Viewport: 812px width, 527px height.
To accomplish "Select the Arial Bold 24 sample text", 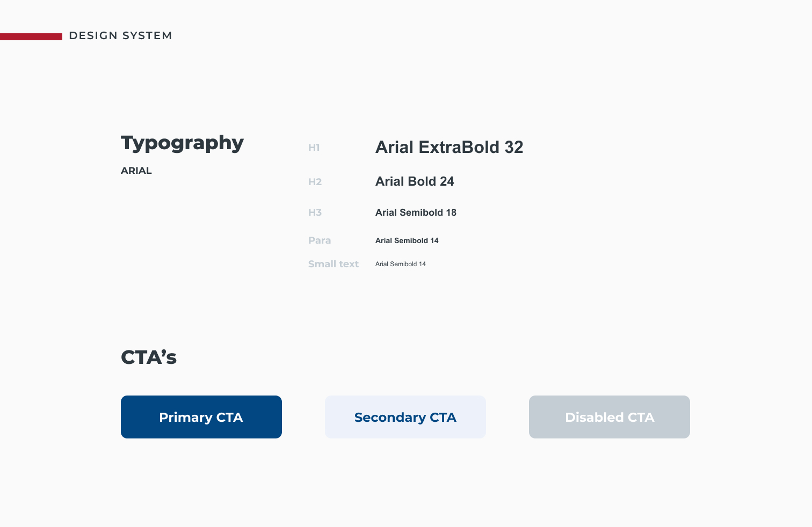I will 415,181.
